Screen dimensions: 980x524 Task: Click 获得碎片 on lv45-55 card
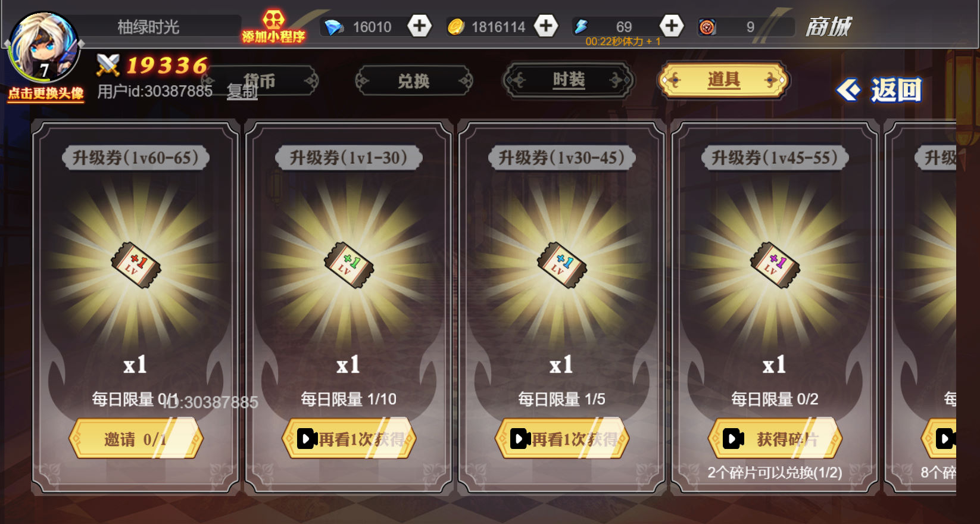[775, 439]
